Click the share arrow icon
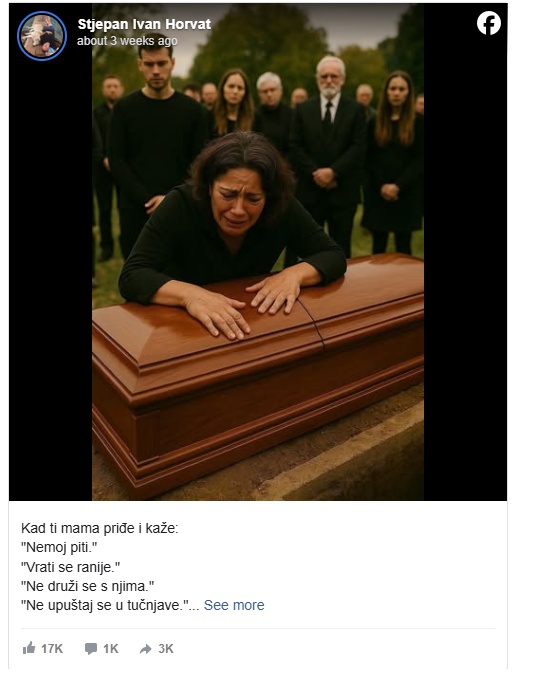551x677 pixels. pyautogui.click(x=146, y=649)
